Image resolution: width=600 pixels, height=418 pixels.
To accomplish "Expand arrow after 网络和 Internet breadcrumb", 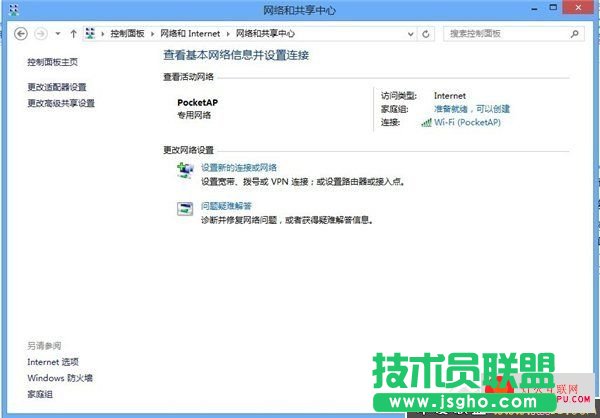I will [228, 34].
